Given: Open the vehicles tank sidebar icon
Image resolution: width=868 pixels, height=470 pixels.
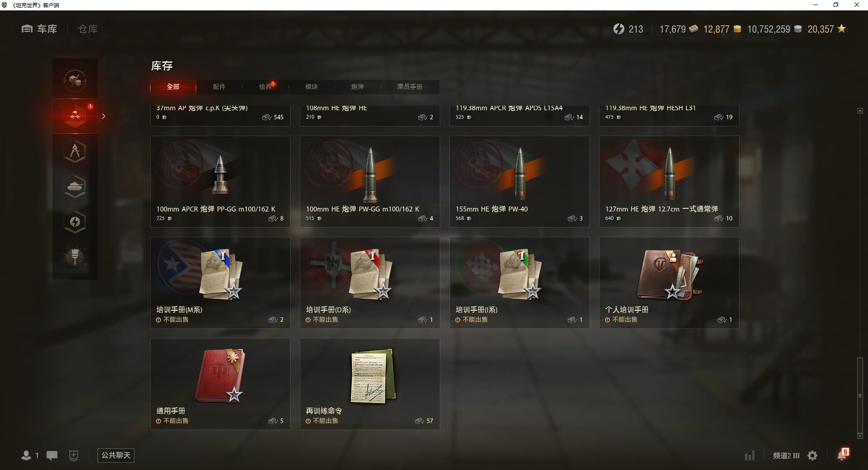Looking at the screenshot, I should pyautogui.click(x=75, y=187).
